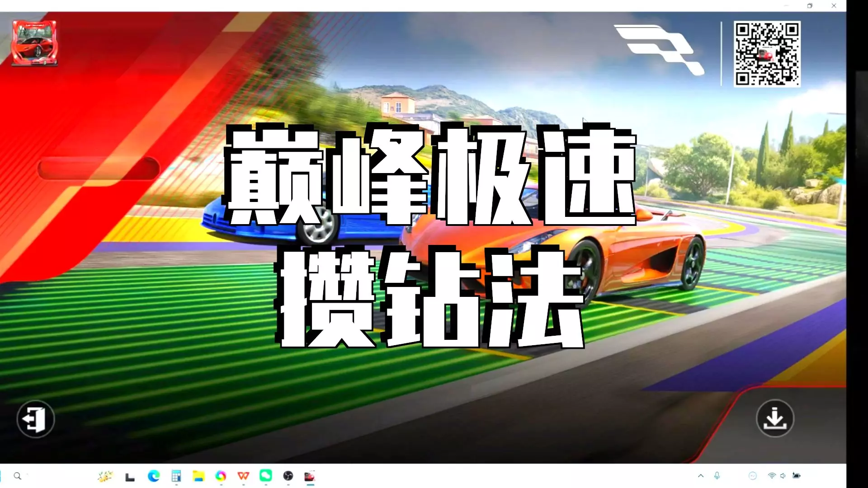
Task: Open the volume speaker control
Action: click(x=783, y=476)
